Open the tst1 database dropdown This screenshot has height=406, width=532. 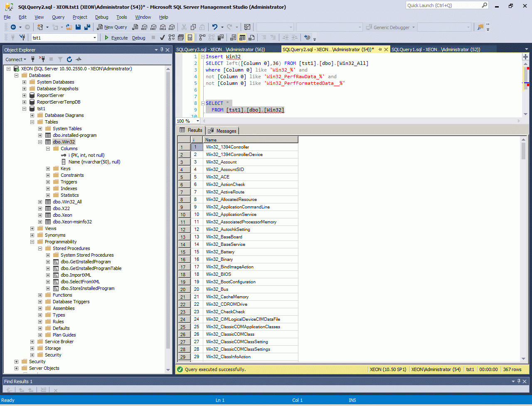click(x=95, y=38)
